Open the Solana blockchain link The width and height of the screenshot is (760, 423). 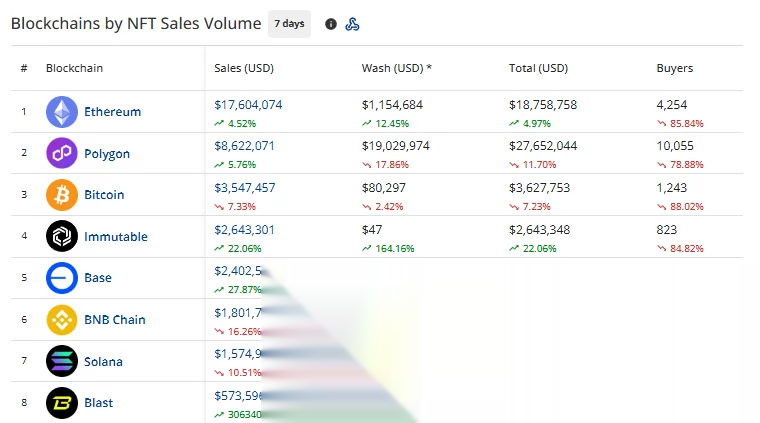103,361
